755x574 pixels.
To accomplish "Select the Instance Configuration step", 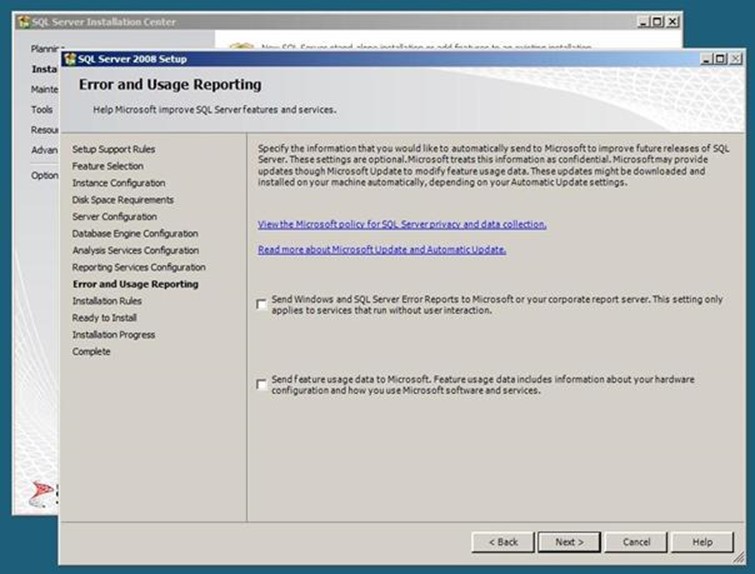I will coord(118,183).
